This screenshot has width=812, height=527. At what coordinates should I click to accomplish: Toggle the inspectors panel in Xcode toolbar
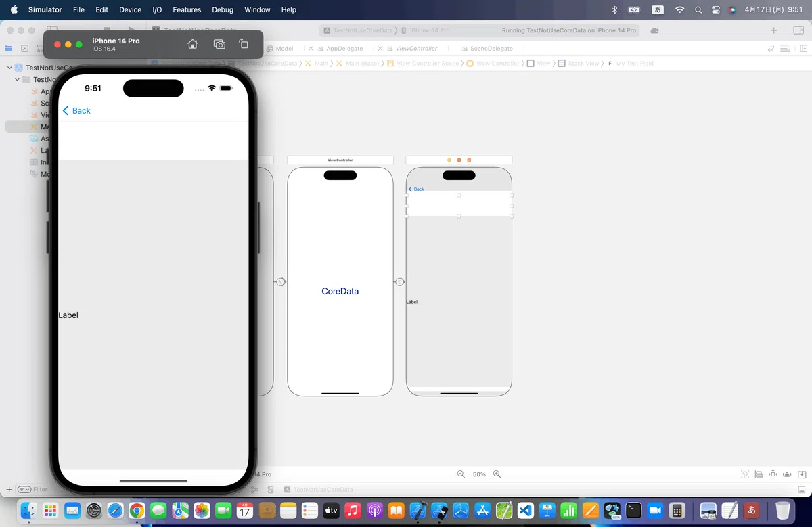pos(798,30)
